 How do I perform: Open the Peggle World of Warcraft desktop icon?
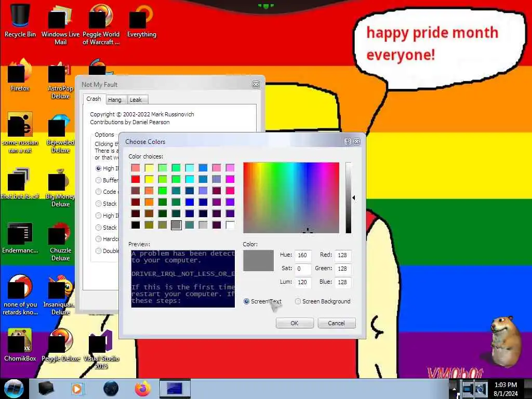point(101,24)
